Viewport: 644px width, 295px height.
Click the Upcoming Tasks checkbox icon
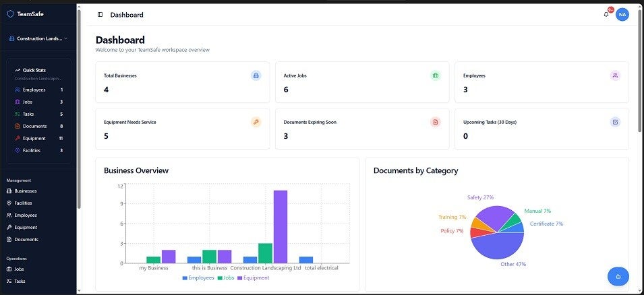tap(615, 122)
